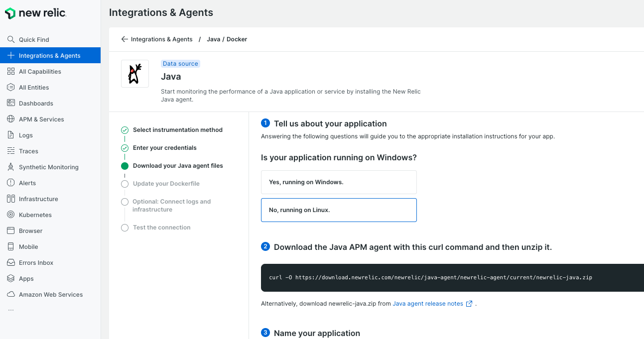Click external link icon after release notes
This screenshot has width=644, height=339.
[x=469, y=304]
